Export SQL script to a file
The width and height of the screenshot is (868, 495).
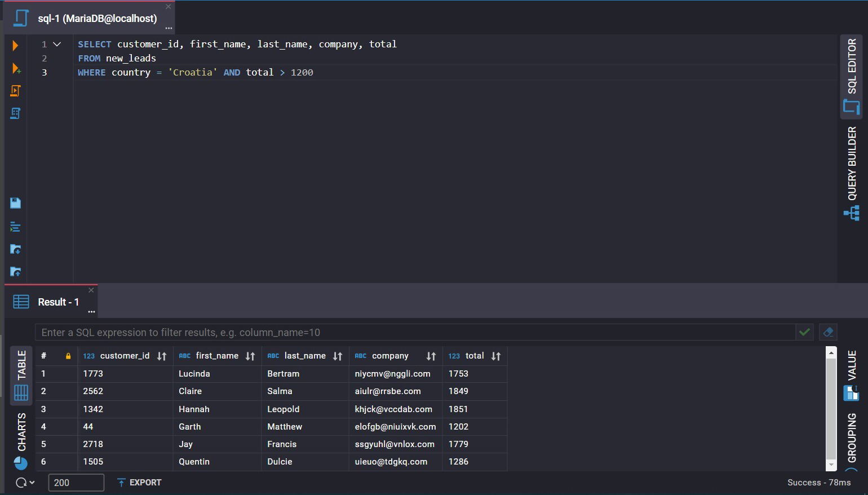[15, 272]
